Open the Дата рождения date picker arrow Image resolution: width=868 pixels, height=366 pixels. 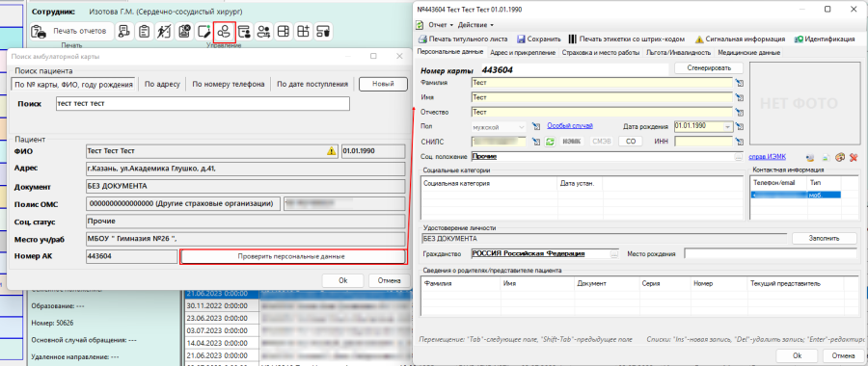[727, 126]
